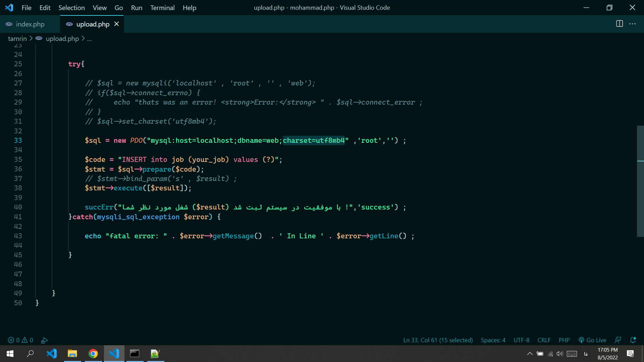This screenshot has width=644, height=362.
Task: Click the tamrin breadcrumb folder
Action: tap(17, 39)
